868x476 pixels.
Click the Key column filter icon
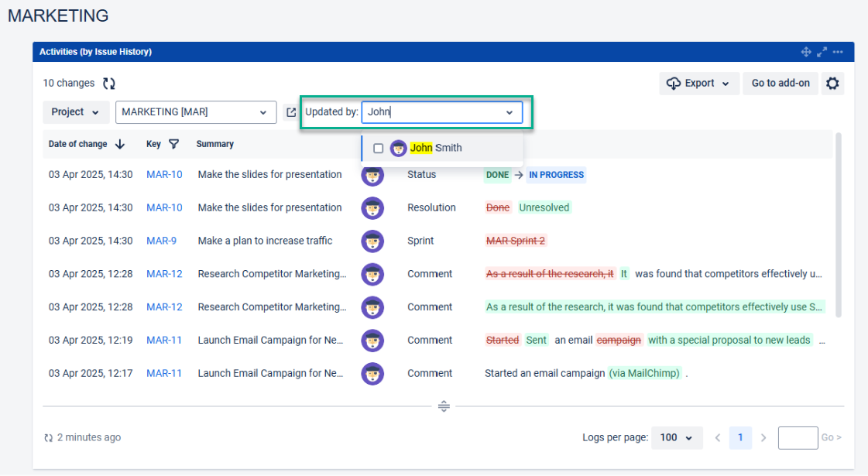173,144
